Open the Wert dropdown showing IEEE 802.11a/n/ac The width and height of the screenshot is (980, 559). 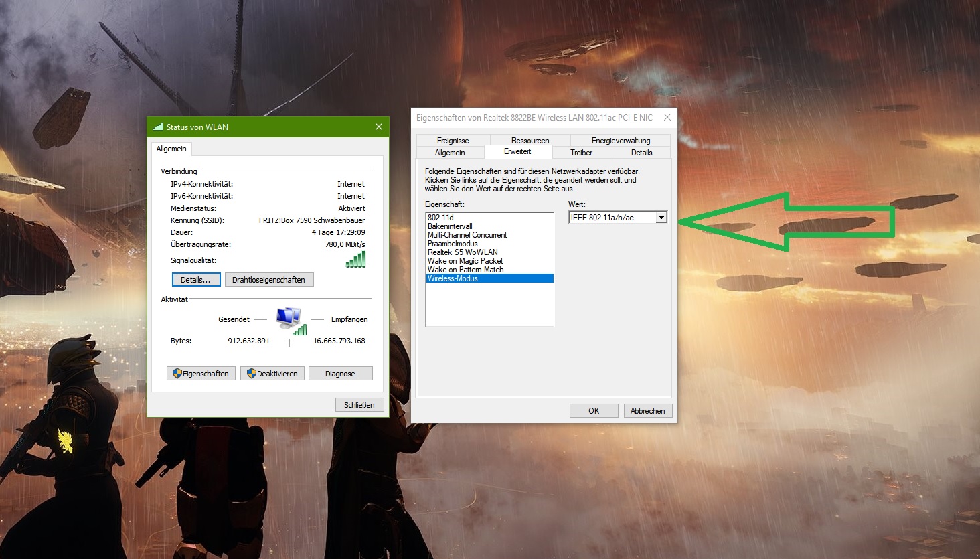click(618, 217)
